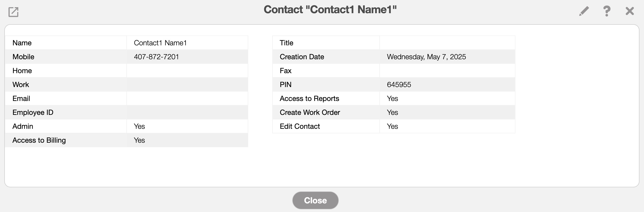
Task: Click the dialog heading Contact "Contact1 Name1"
Action: (330, 10)
